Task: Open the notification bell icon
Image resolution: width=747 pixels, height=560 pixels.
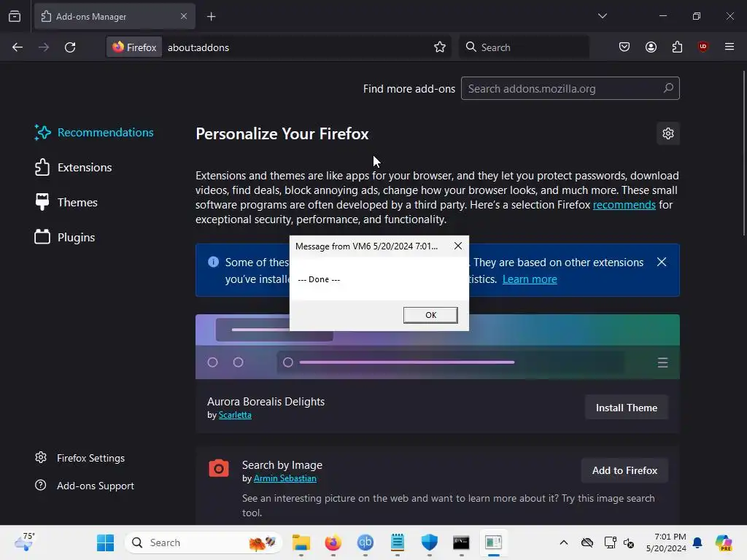Action: 697,542
